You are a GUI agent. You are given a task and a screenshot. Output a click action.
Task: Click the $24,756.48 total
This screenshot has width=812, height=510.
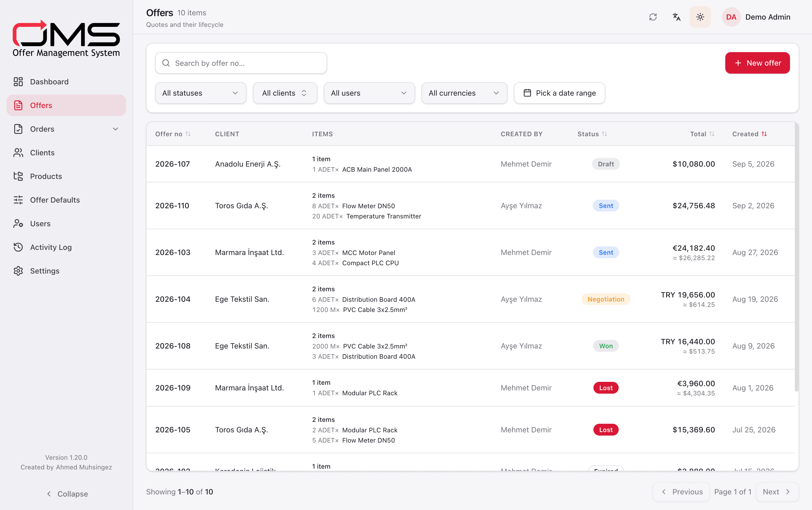point(693,206)
